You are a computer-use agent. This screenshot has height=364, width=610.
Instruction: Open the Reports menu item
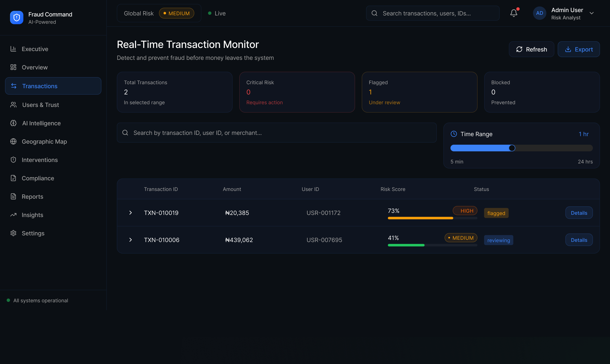coord(32,197)
